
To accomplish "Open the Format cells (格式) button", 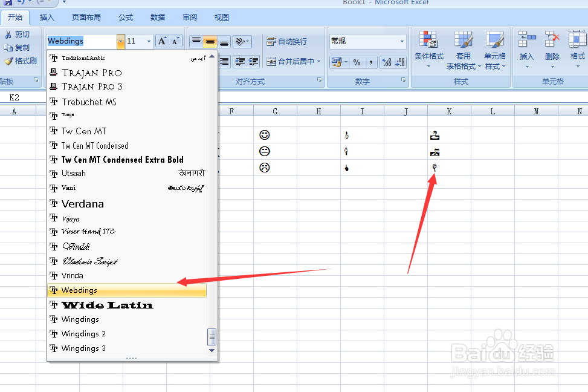I will [x=578, y=50].
